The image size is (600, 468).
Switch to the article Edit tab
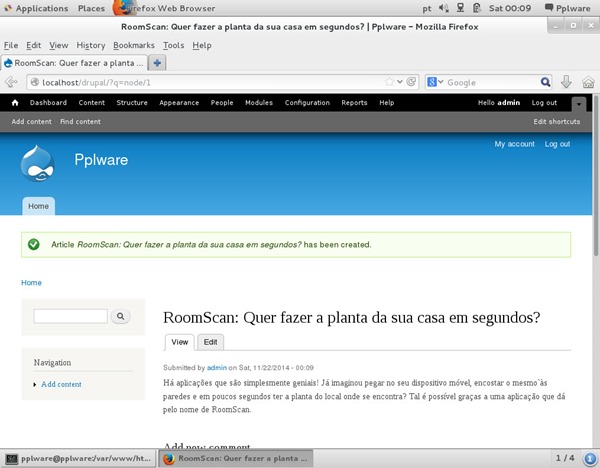tap(210, 342)
